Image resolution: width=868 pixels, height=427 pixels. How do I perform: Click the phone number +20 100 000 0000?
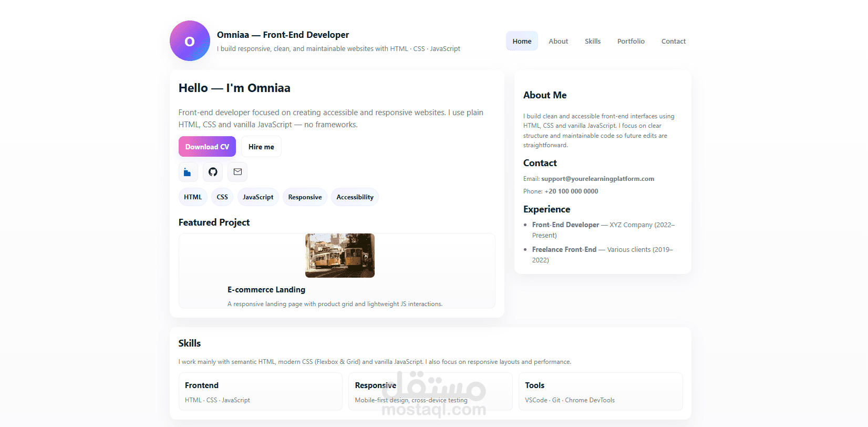point(571,191)
